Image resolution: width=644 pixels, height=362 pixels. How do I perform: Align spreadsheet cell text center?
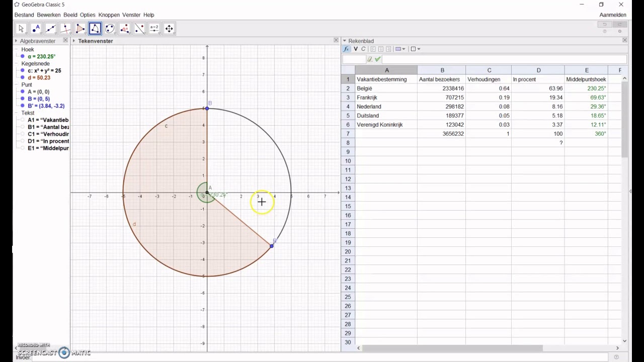click(x=381, y=49)
